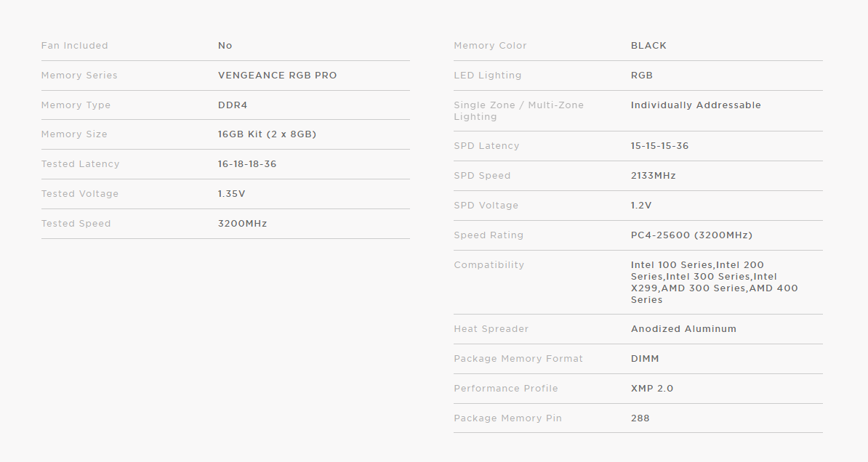Click the Memory Color BLACK value
Image resolution: width=868 pixels, height=462 pixels.
pyautogui.click(x=648, y=45)
